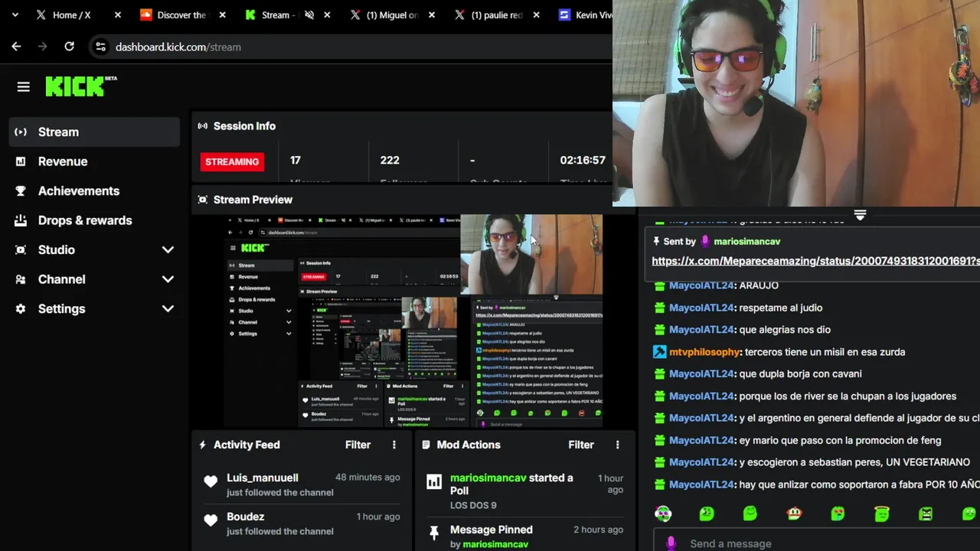Open Mod Actions more options menu
Viewport: 980px width, 551px height.
pos(618,445)
